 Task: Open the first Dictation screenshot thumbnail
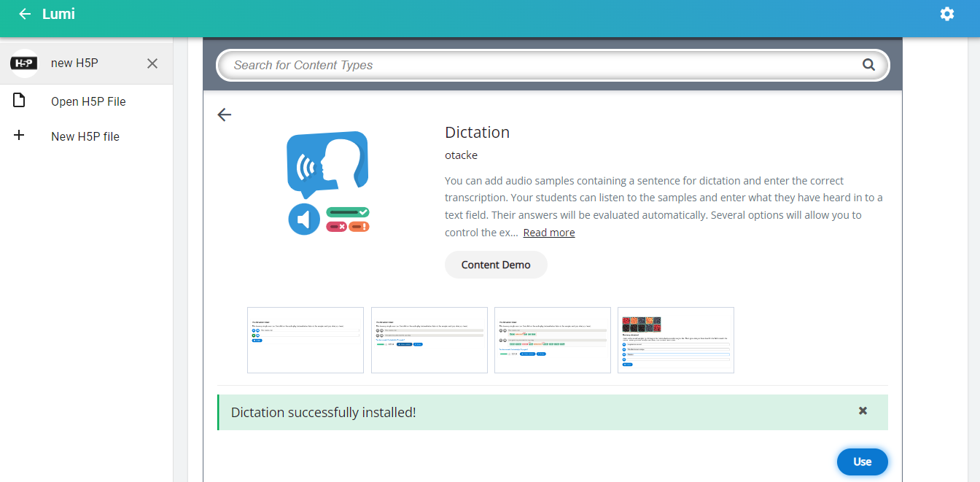[x=306, y=340]
